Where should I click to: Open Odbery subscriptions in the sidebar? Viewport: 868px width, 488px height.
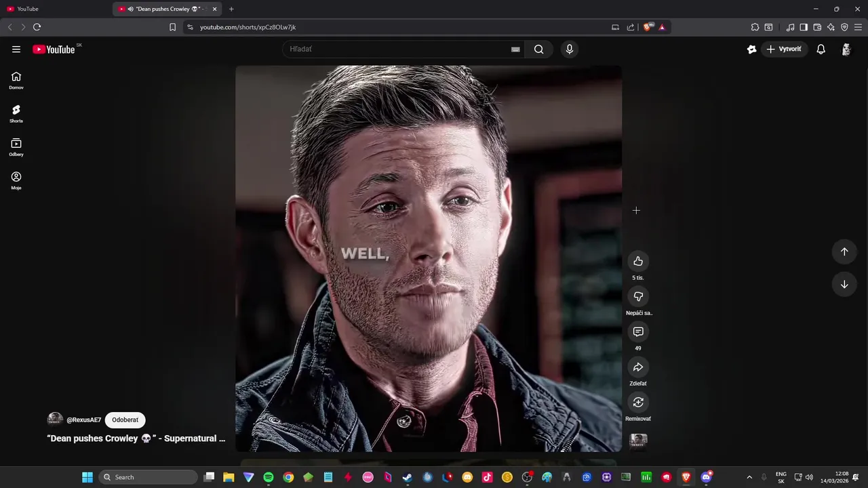pos(16,147)
